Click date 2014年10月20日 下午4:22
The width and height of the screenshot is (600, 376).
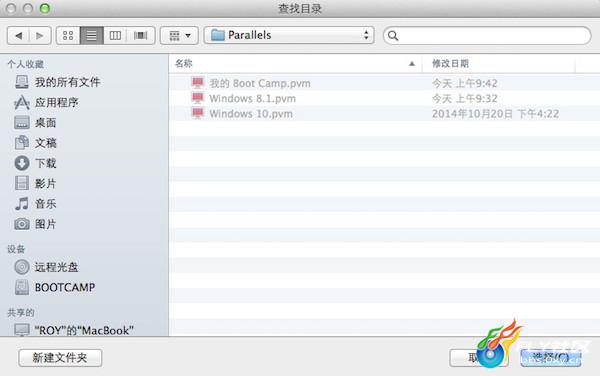coord(496,114)
